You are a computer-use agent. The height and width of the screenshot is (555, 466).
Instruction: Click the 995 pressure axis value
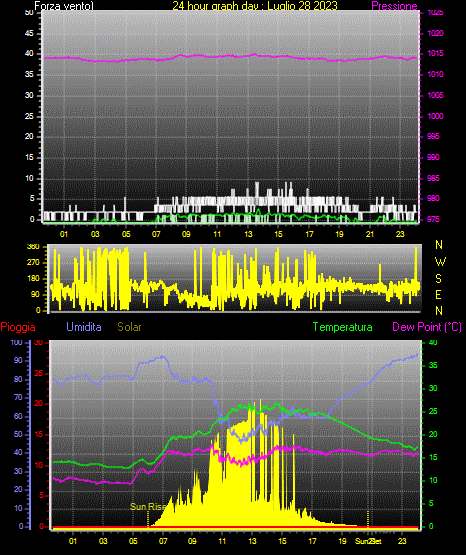[x=433, y=136]
